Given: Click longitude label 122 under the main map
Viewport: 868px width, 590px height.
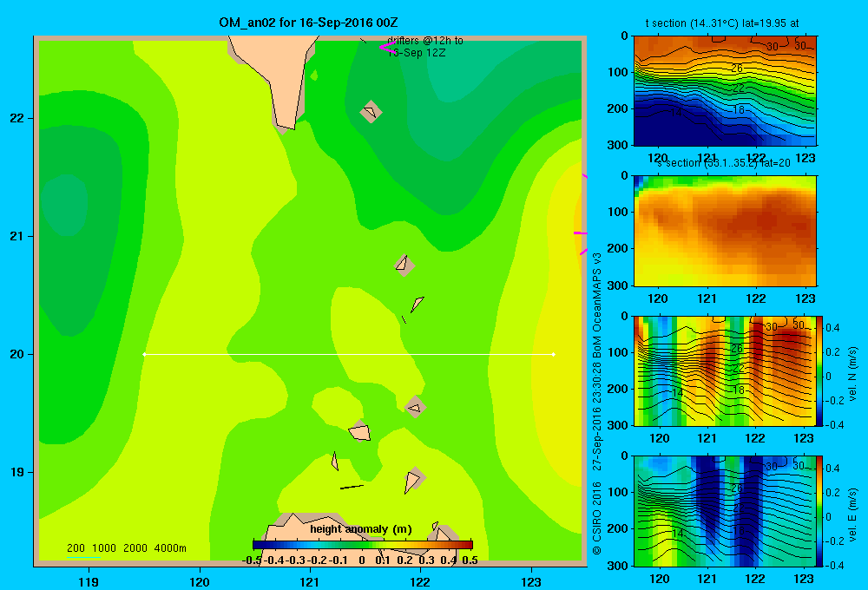Looking at the screenshot, I should pyautogui.click(x=420, y=581).
